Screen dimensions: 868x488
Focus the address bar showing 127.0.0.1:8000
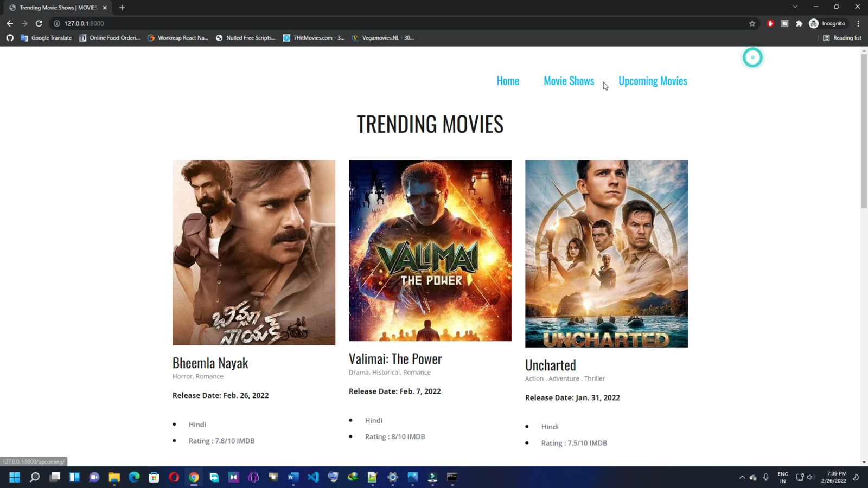[401, 23]
